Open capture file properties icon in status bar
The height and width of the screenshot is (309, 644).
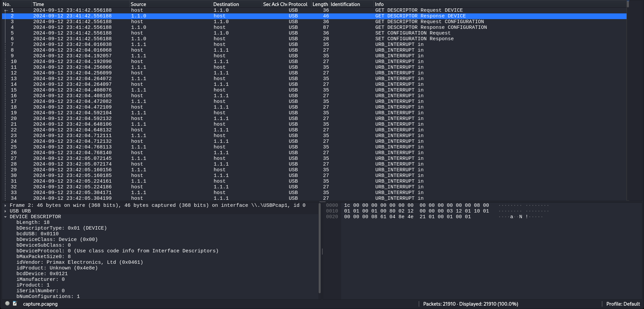(15, 304)
